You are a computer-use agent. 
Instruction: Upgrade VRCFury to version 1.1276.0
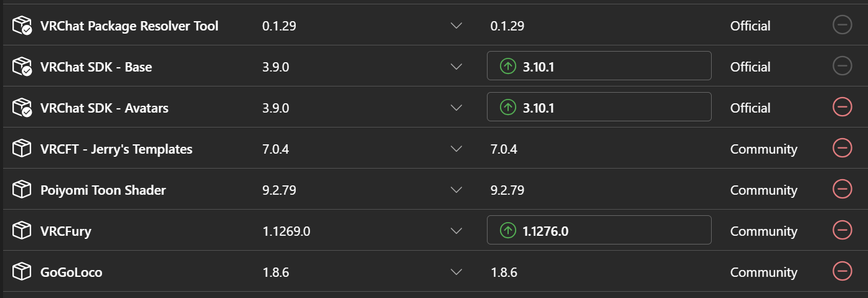(x=598, y=230)
